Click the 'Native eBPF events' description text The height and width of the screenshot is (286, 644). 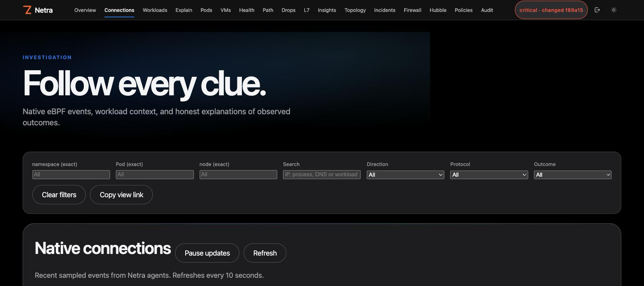click(156, 117)
